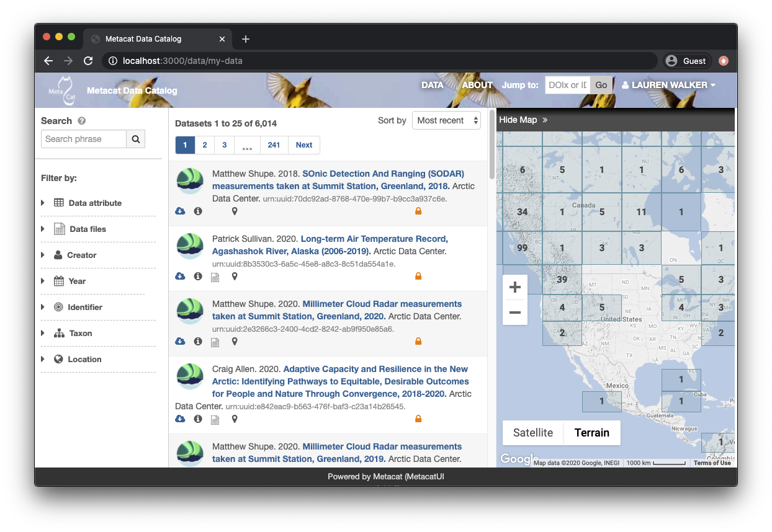Go to Next page of results

tap(304, 145)
